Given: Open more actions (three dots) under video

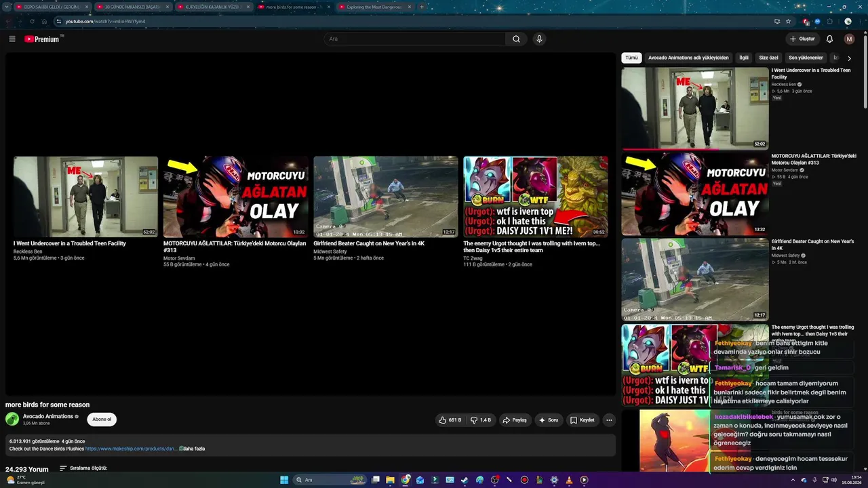Looking at the screenshot, I should tap(609, 420).
